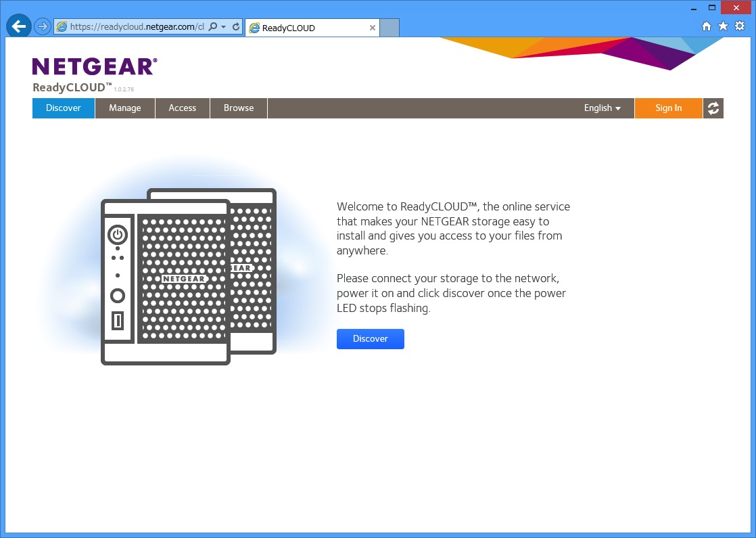Image resolution: width=756 pixels, height=538 pixels.
Task: Select the Discover tab in the navigation bar
Action: point(64,108)
